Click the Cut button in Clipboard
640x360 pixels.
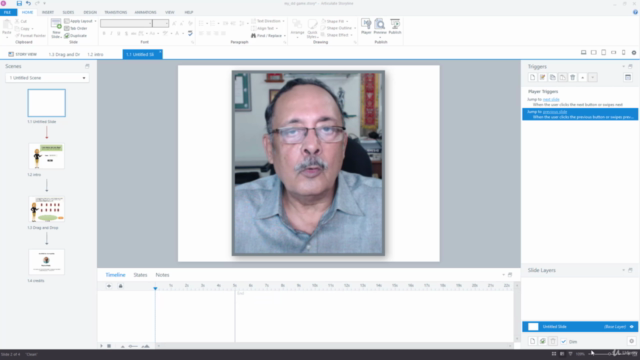21,21
